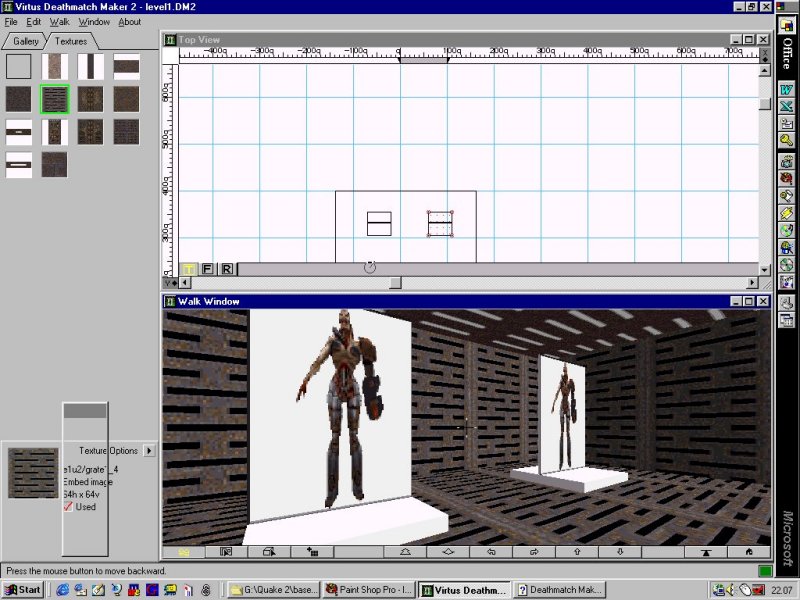This screenshot has width=800, height=600.
Task: Click the turn right arrow in Walk toolbar
Action: click(x=534, y=552)
